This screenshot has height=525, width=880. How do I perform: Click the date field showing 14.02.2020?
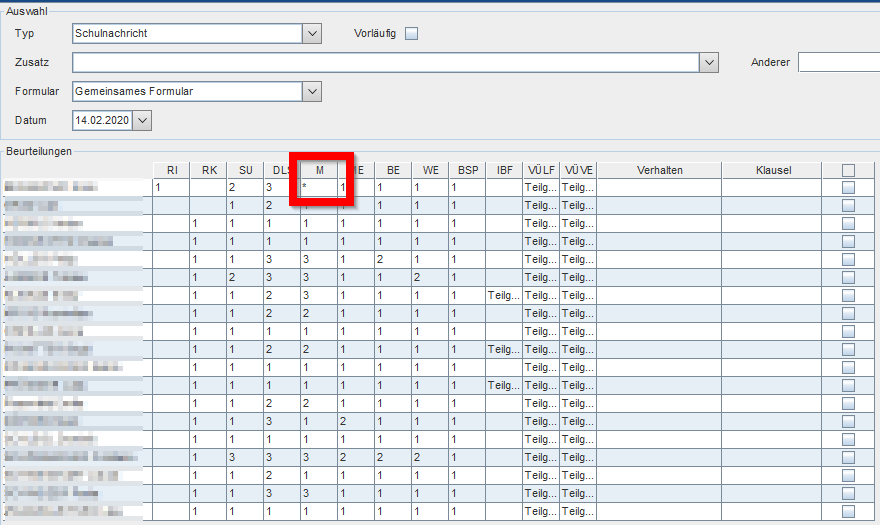[x=103, y=120]
